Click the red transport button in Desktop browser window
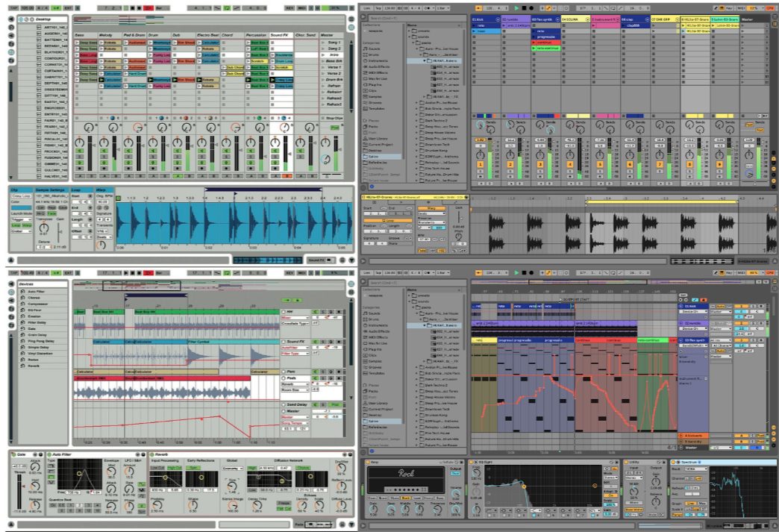The height and width of the screenshot is (532, 779). [x=148, y=8]
